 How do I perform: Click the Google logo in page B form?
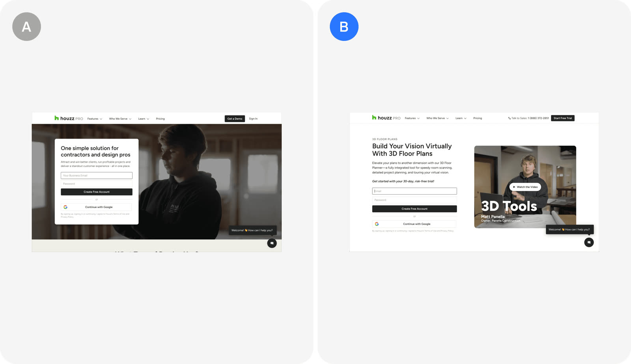(377, 224)
